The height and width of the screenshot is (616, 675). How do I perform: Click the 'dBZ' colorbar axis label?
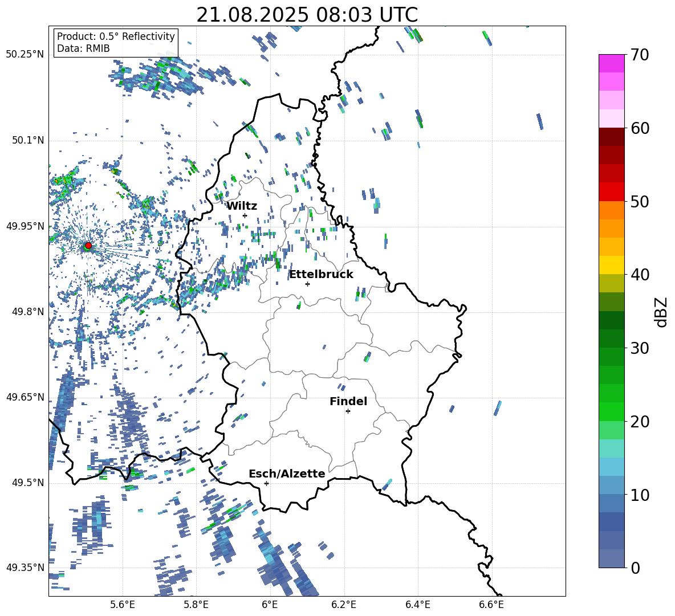(662, 312)
